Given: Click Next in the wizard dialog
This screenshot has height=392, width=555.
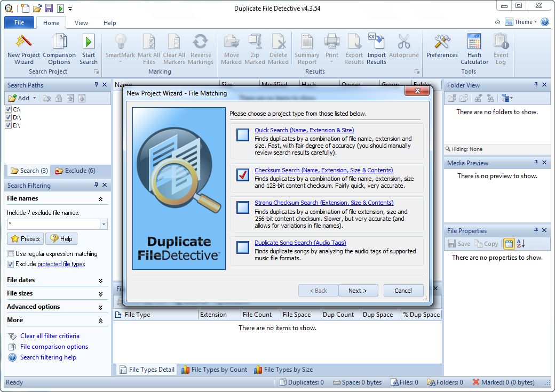Looking at the screenshot, I should pyautogui.click(x=358, y=291).
